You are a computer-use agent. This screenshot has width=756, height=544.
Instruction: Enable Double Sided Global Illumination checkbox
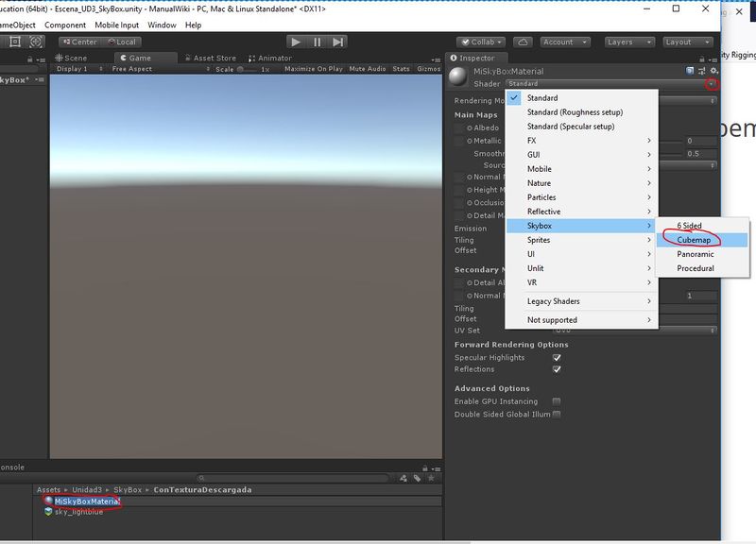557,415
